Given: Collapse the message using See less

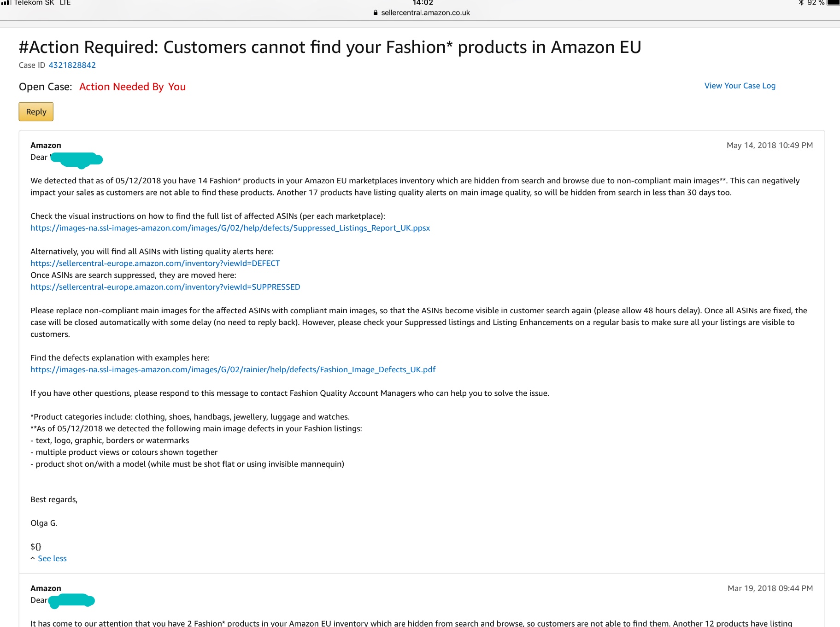Looking at the screenshot, I should pos(52,558).
